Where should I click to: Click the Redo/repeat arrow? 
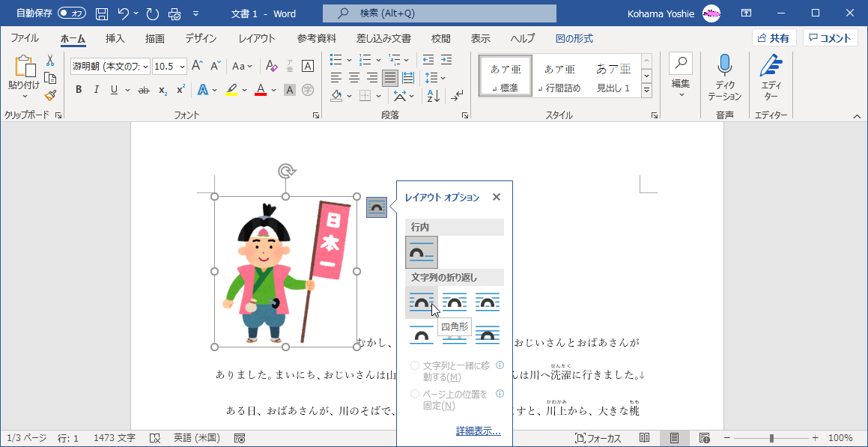(x=153, y=13)
